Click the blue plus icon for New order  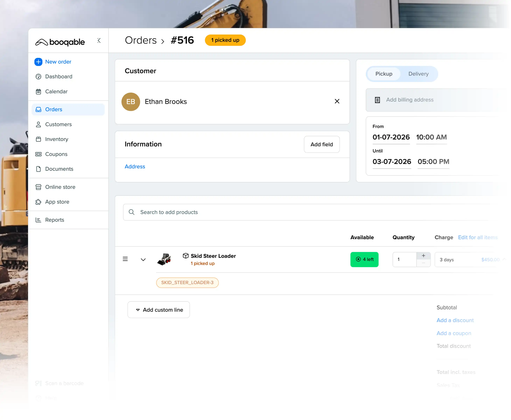38,62
